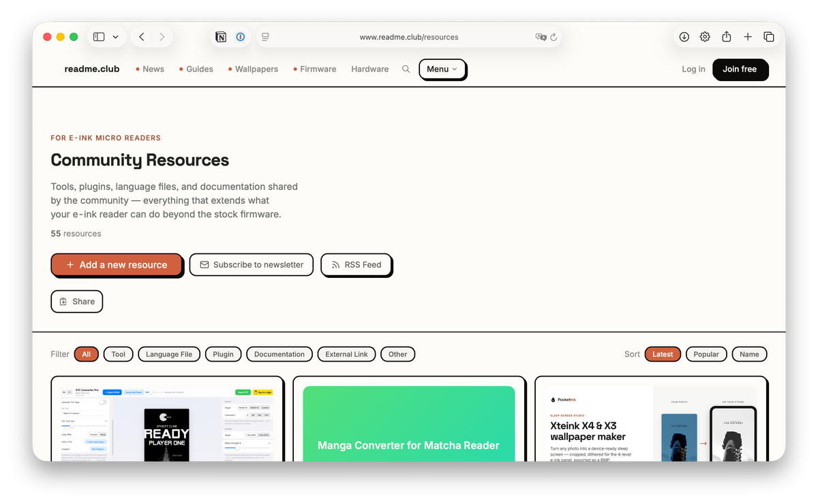This screenshot has width=818, height=504.
Task: Open the Wallpapers section
Action: 253,69
